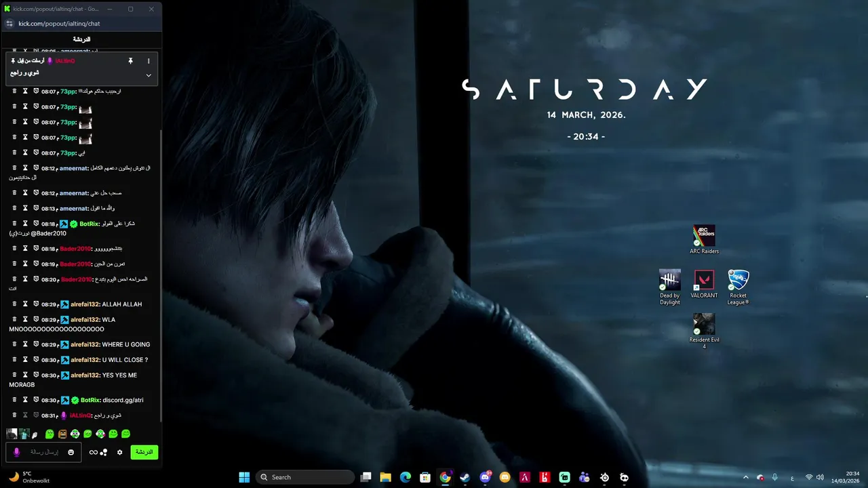The width and height of the screenshot is (868, 488).
Task: Delete the "YES YES ME" message by alrefai132
Action: coord(14,375)
